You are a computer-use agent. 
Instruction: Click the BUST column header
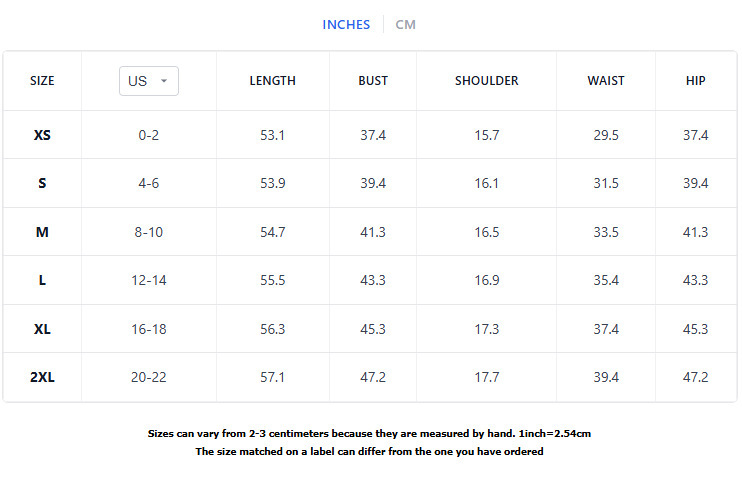tap(373, 81)
